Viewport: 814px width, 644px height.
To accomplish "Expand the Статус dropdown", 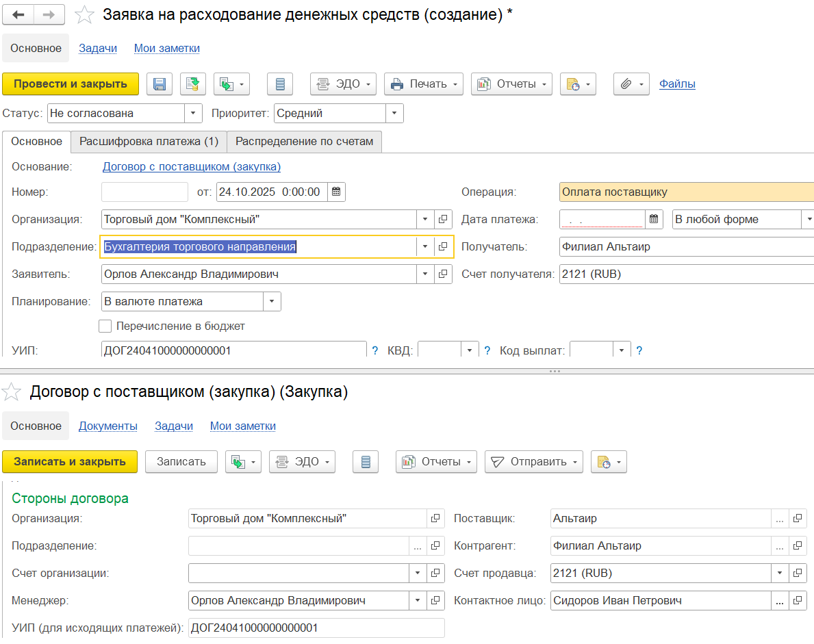I will click(x=193, y=114).
